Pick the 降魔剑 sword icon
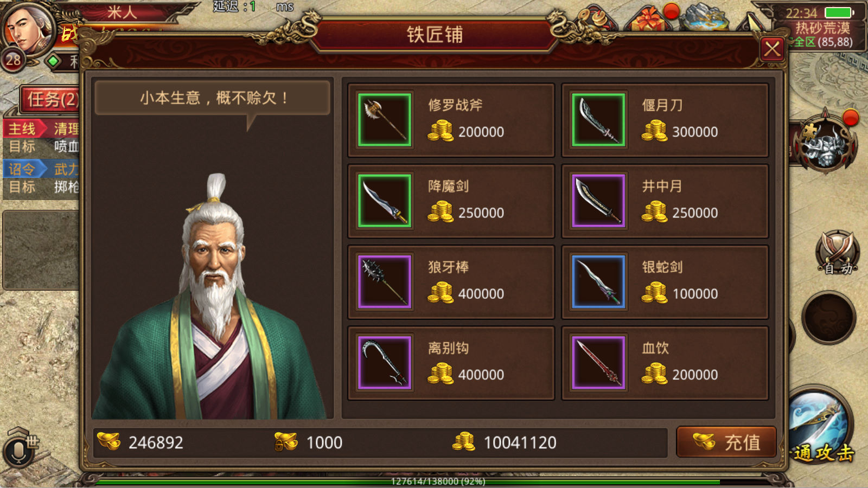The image size is (868, 488). pyautogui.click(x=385, y=201)
